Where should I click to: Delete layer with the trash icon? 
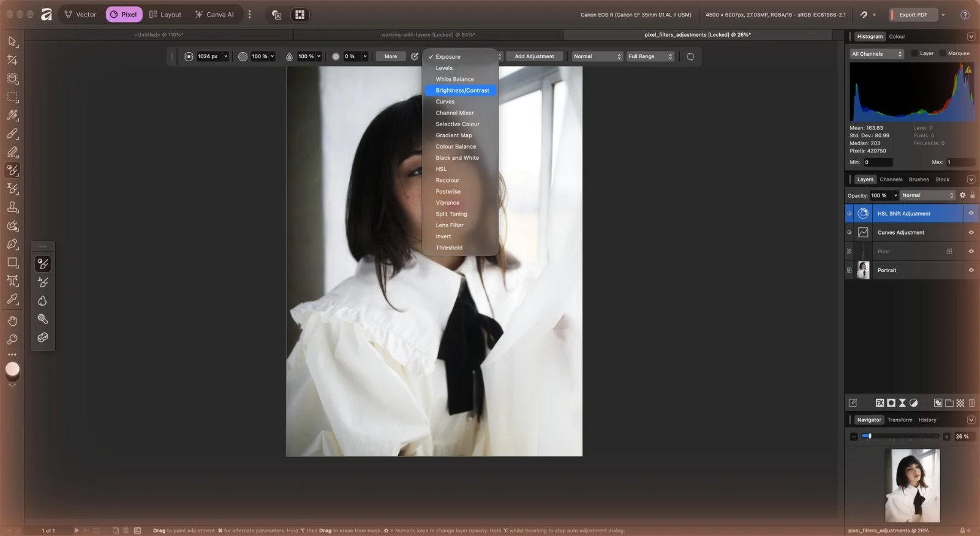pos(971,403)
